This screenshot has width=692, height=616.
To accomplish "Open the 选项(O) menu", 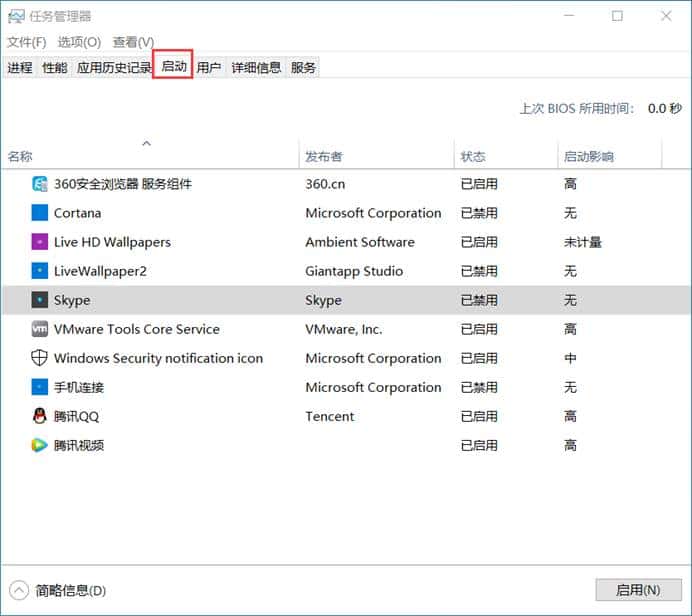I will [79, 42].
